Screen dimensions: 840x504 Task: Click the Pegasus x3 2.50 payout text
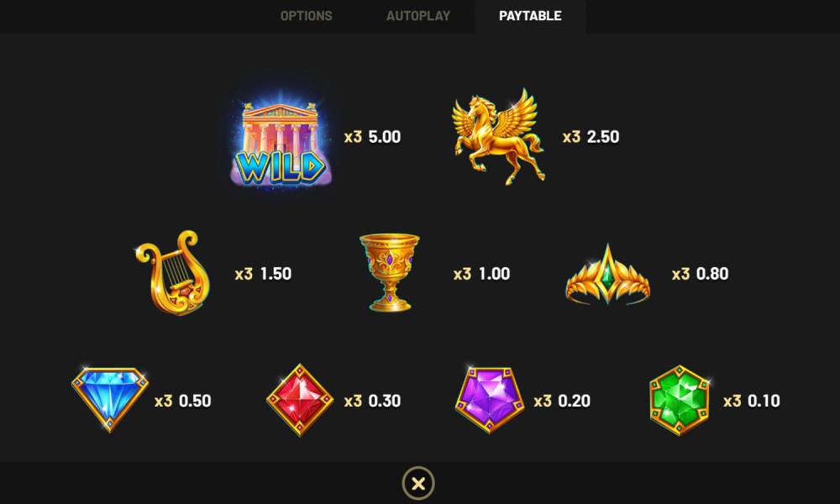591,137
